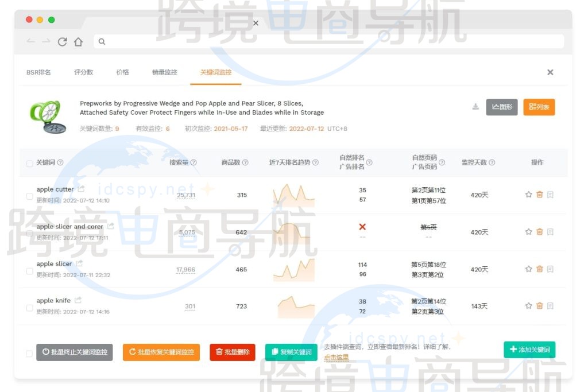588x392 pixels.
Task: Delete the apple slicer and corer keyword
Action: coord(539,232)
